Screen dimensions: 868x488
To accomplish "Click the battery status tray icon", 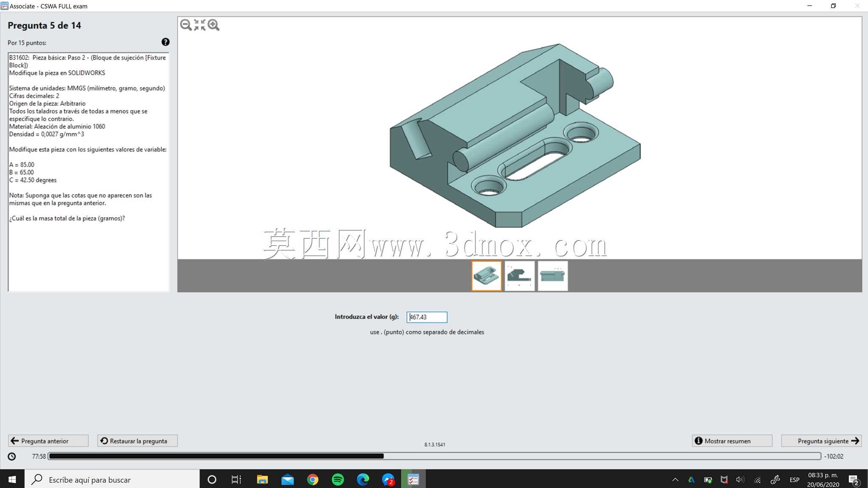I will tap(708, 480).
